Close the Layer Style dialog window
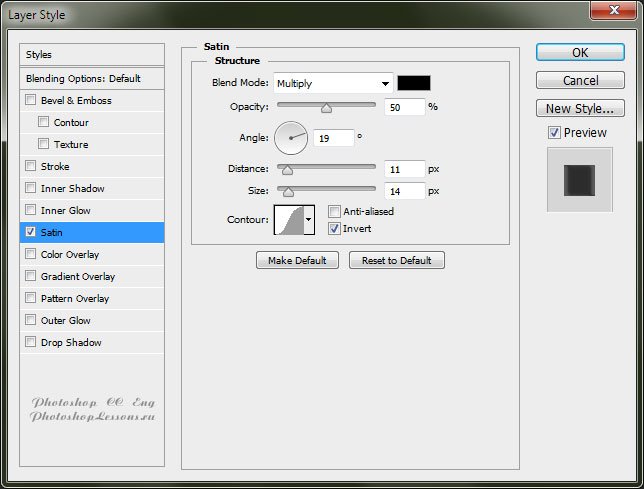644x489 pixels. pyautogui.click(x=611, y=13)
